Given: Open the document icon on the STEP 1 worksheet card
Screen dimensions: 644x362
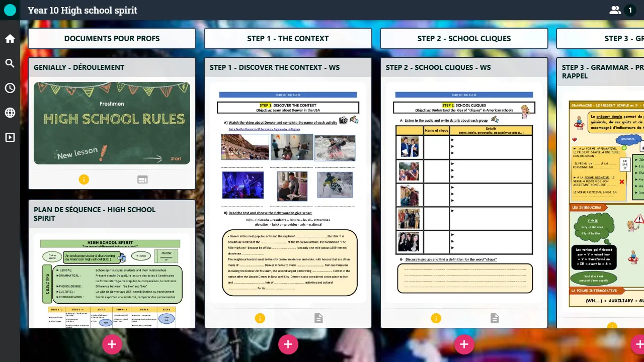Looking at the screenshot, I should click(318, 318).
